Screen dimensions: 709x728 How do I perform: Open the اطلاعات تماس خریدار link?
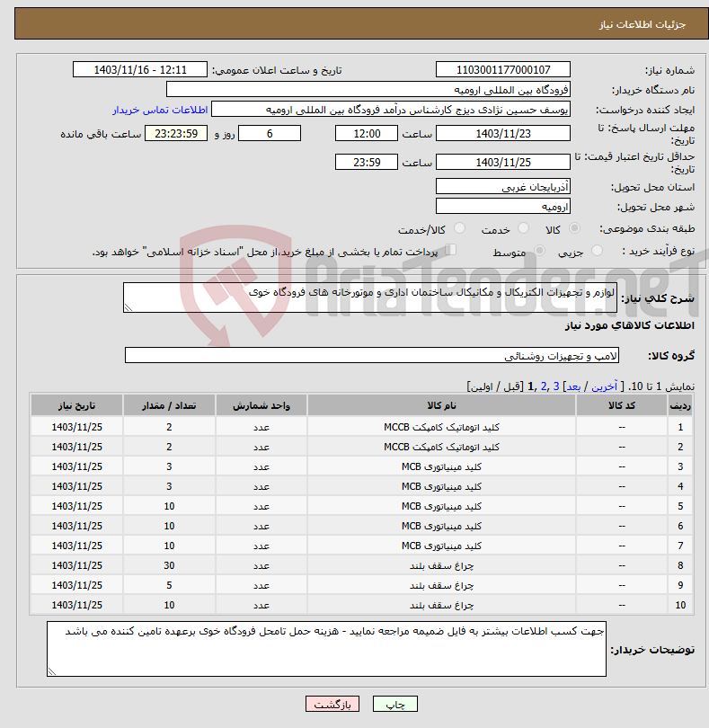coord(160,110)
